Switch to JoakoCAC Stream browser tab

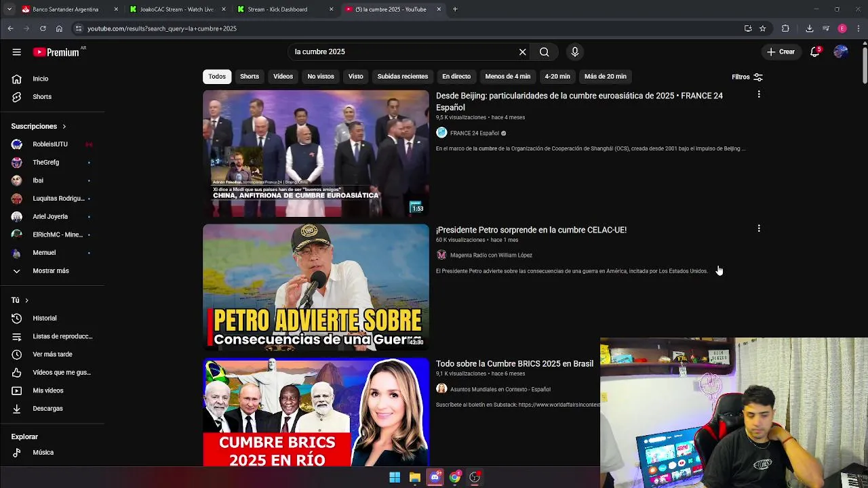177,9
